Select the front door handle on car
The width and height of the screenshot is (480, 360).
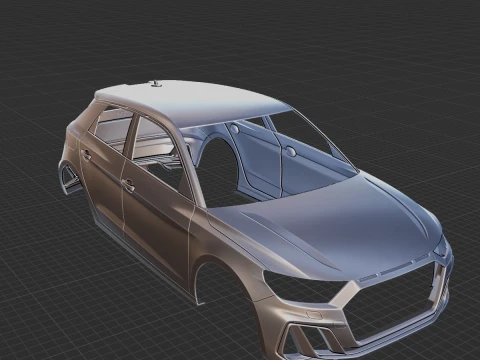point(128,185)
